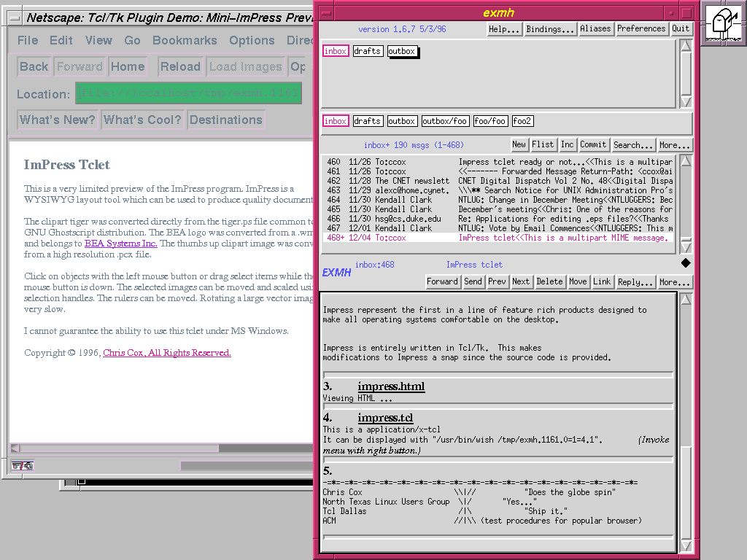Open the iconified exmh mailbox icon
The height and width of the screenshot is (560, 747).
tap(724, 23)
